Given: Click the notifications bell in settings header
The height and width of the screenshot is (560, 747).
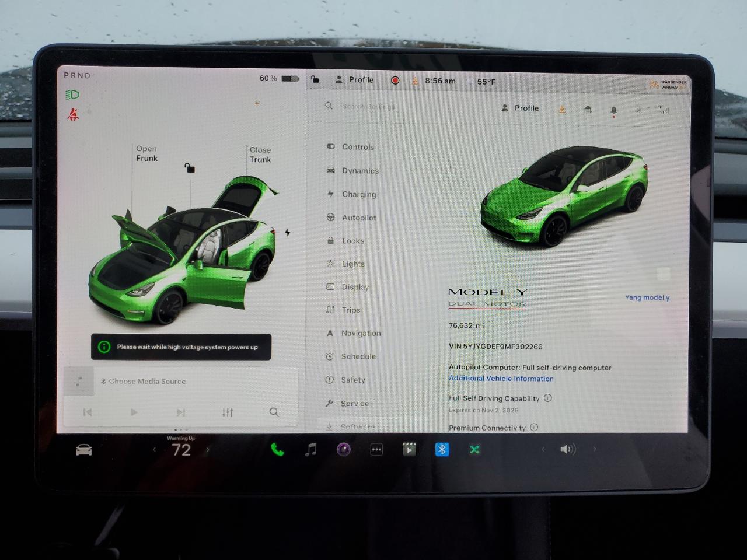Looking at the screenshot, I should pos(613,109).
